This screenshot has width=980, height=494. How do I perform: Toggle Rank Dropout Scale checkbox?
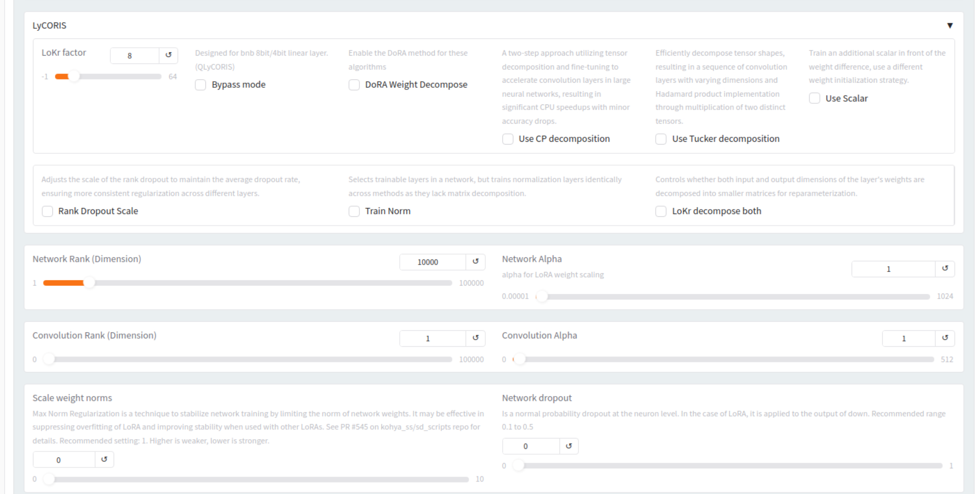(47, 211)
